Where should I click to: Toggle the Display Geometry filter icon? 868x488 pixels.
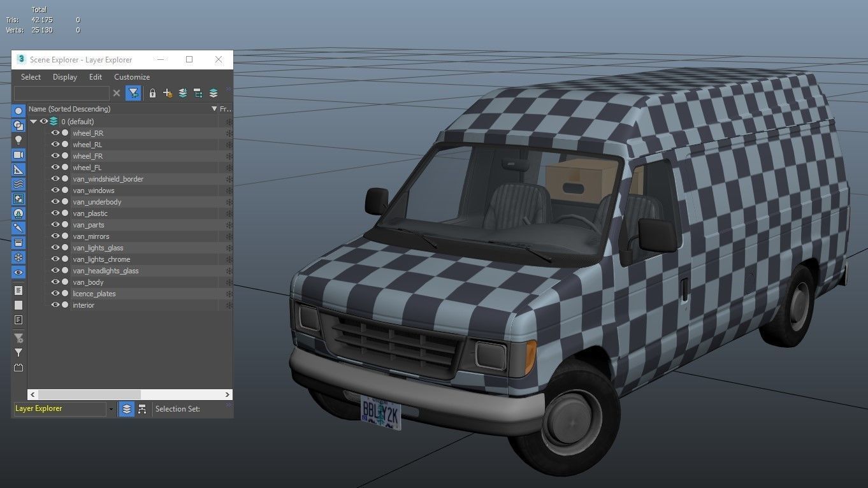click(x=18, y=111)
